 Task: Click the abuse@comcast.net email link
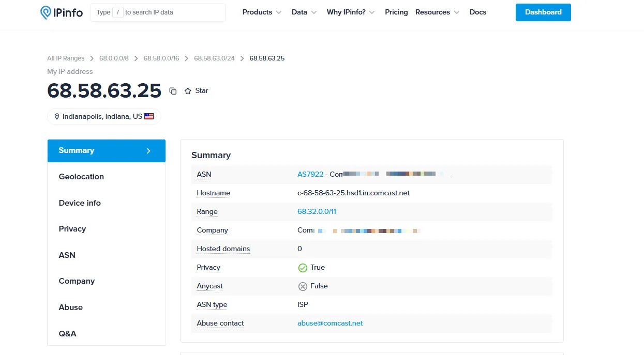pos(330,323)
